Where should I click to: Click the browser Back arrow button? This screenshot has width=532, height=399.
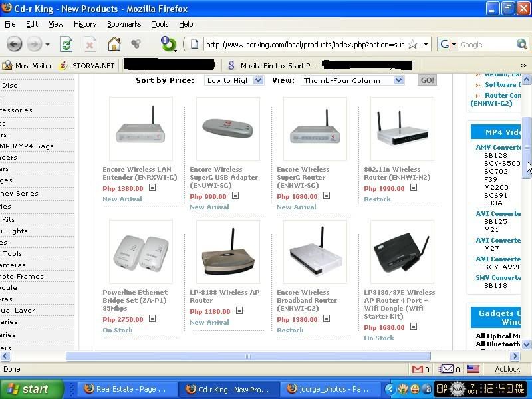pos(14,44)
